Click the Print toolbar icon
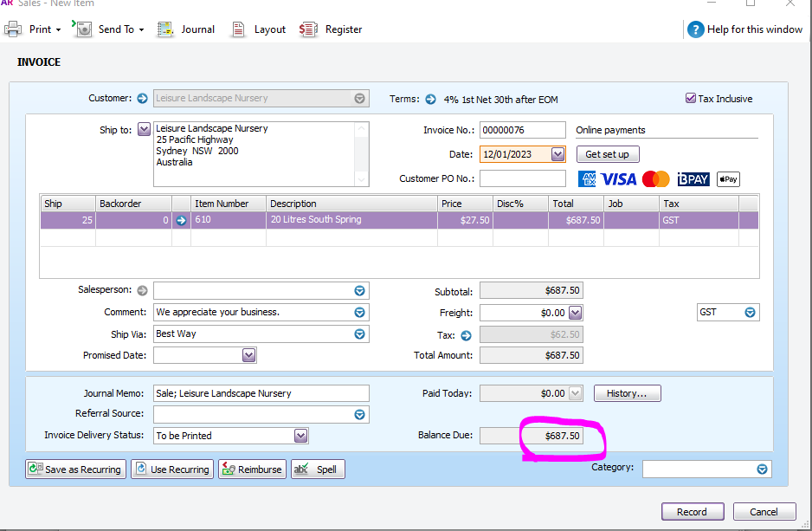Image resolution: width=812 pixels, height=531 pixels. point(14,29)
